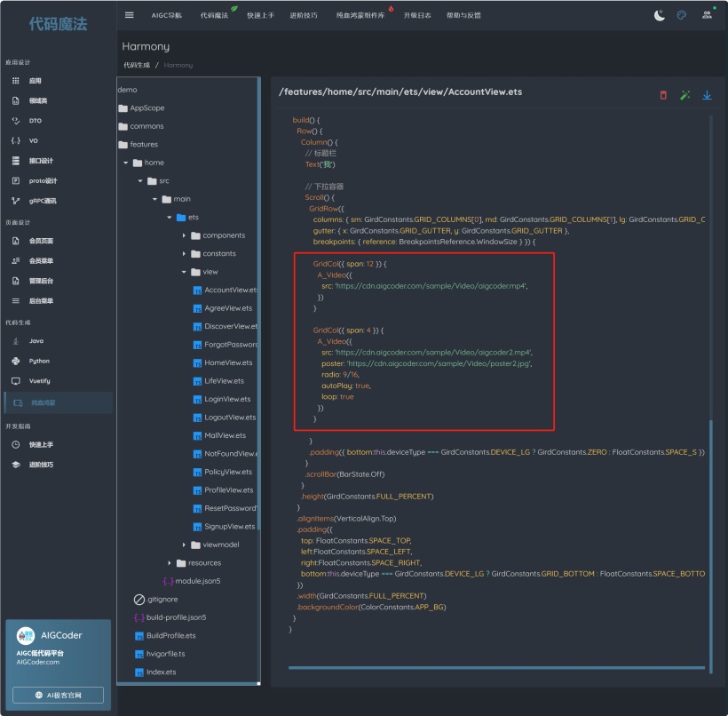Toggle dark mode with the moon icon
728x716 pixels.
click(x=659, y=15)
